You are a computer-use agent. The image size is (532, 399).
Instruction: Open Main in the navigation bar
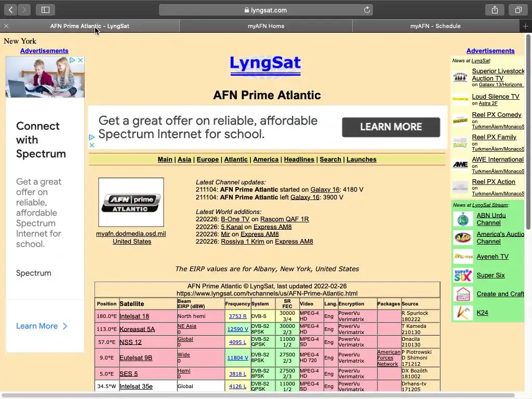click(165, 159)
